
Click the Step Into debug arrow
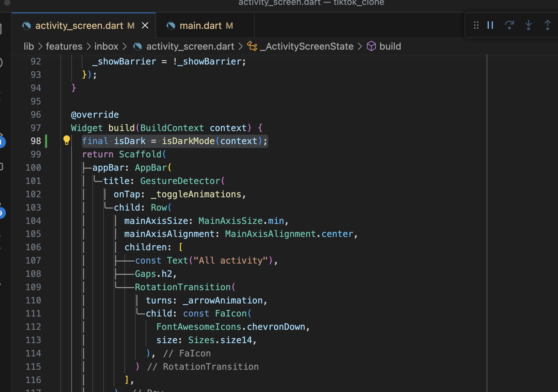click(528, 25)
